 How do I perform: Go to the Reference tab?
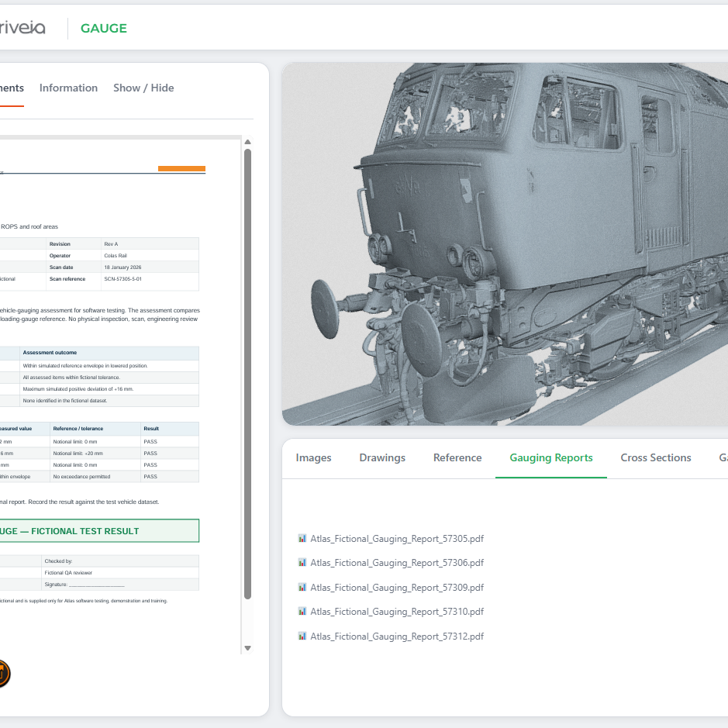coord(457,457)
